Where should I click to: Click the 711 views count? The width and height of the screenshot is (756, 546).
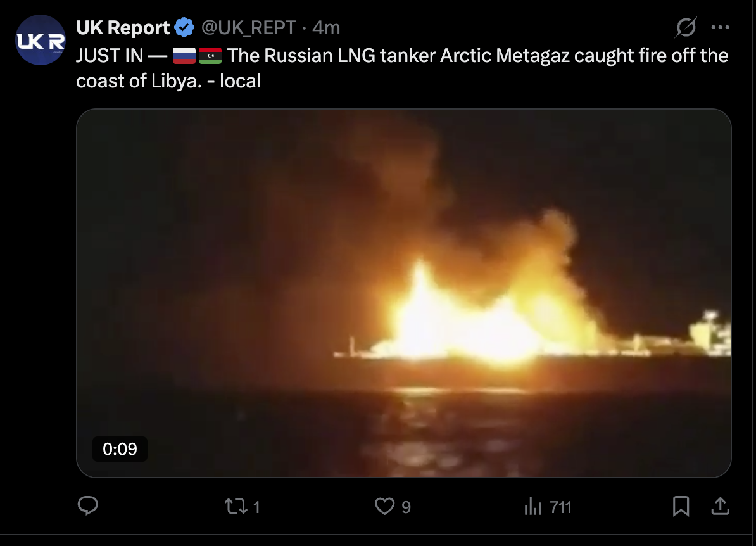click(560, 507)
